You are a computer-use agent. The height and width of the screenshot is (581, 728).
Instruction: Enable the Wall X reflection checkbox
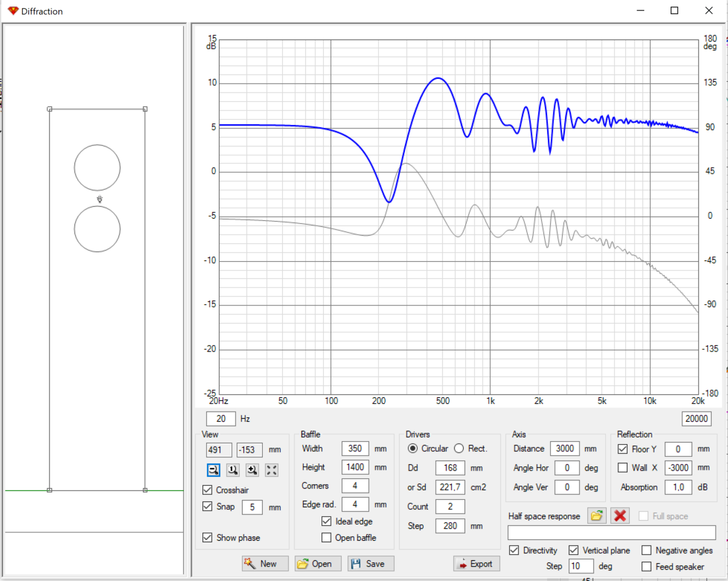click(623, 468)
